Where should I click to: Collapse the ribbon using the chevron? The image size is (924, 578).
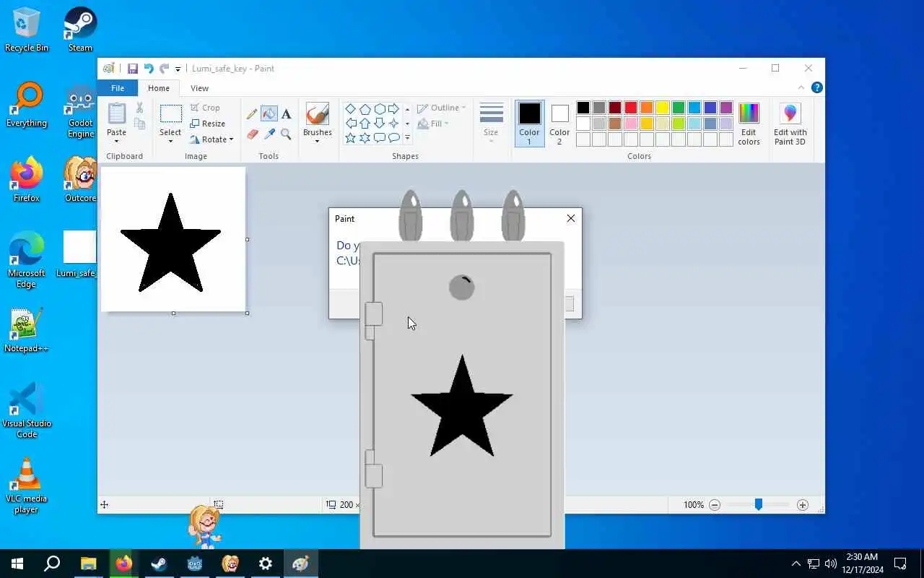point(801,87)
